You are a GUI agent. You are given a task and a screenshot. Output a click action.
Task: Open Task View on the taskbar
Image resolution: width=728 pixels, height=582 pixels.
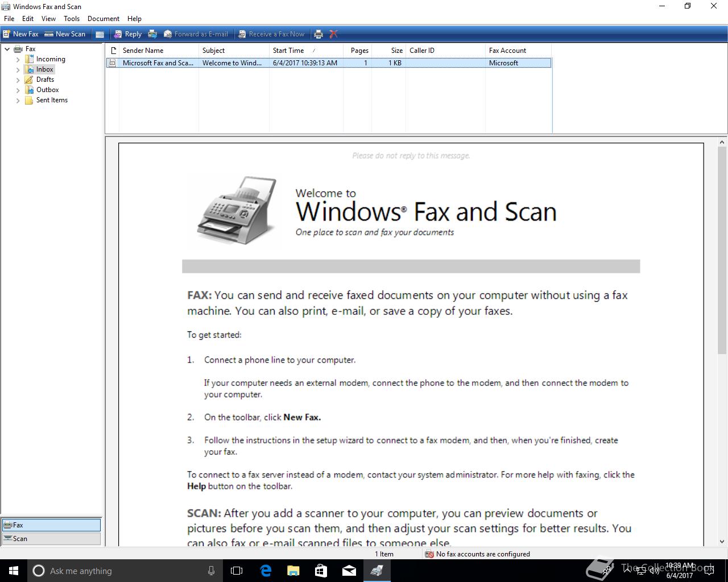pos(237,571)
